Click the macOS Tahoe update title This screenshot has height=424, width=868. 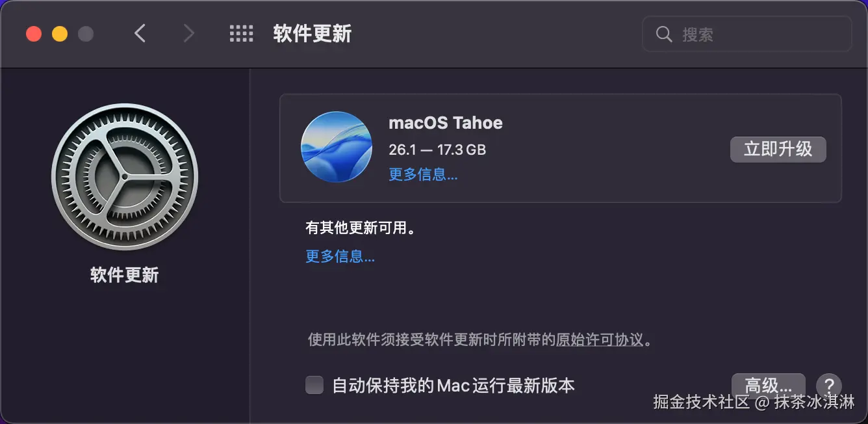[x=446, y=122]
